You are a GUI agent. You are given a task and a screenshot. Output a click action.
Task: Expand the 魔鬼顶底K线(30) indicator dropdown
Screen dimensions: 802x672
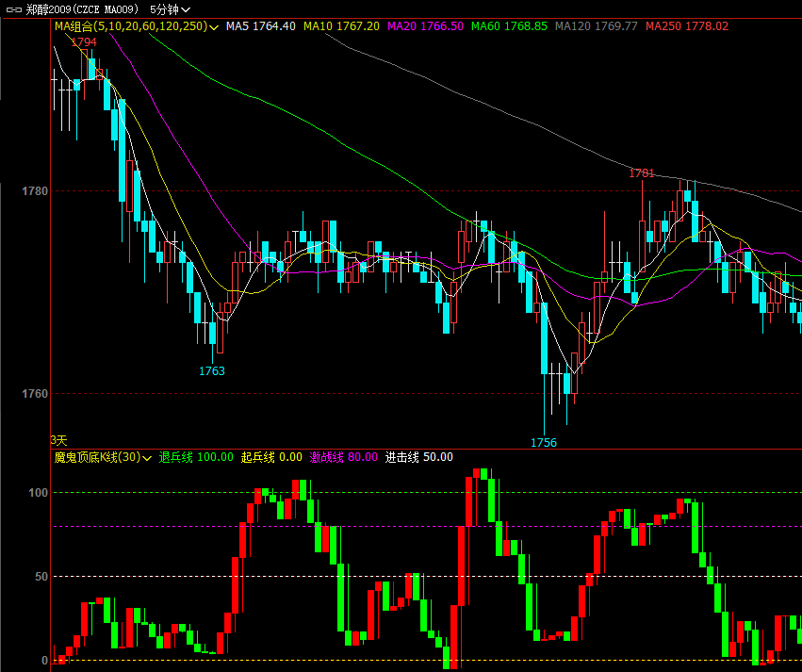(103, 457)
